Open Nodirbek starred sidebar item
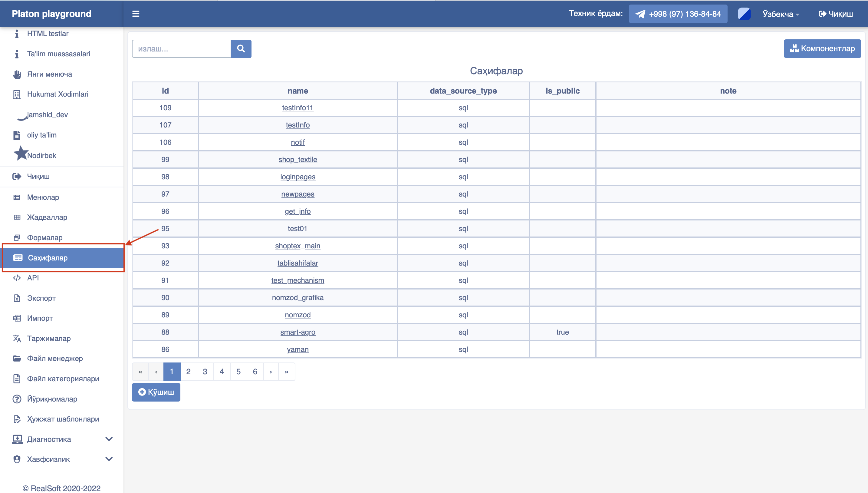 42,155
